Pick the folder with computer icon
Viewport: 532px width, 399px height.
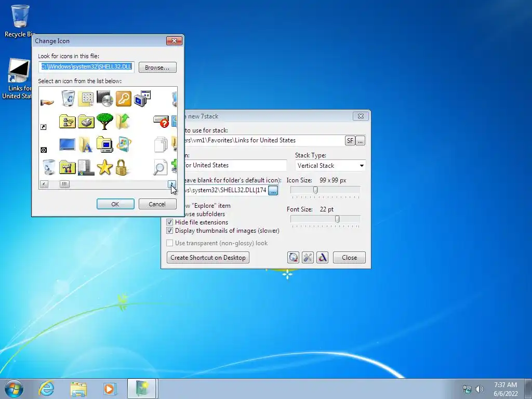point(105,144)
